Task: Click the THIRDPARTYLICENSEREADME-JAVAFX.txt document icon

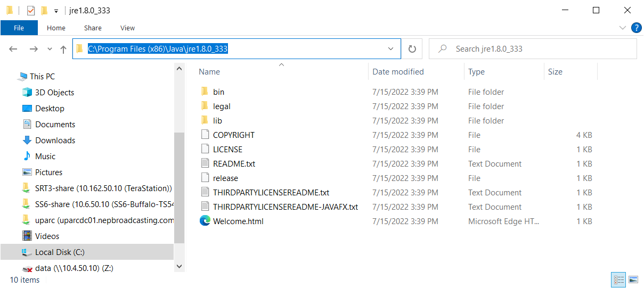Action: 205,207
